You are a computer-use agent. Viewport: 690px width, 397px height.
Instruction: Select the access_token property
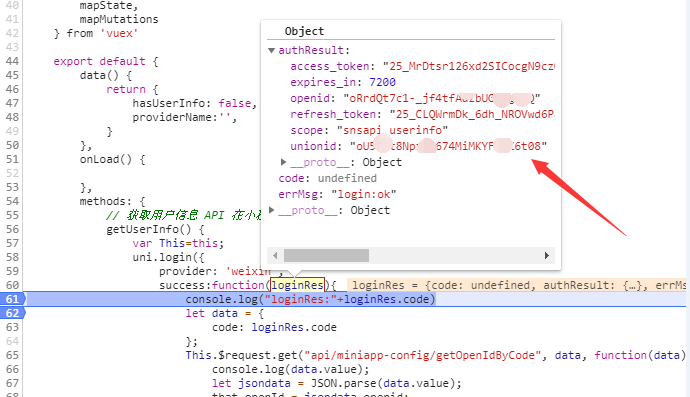click(x=329, y=66)
